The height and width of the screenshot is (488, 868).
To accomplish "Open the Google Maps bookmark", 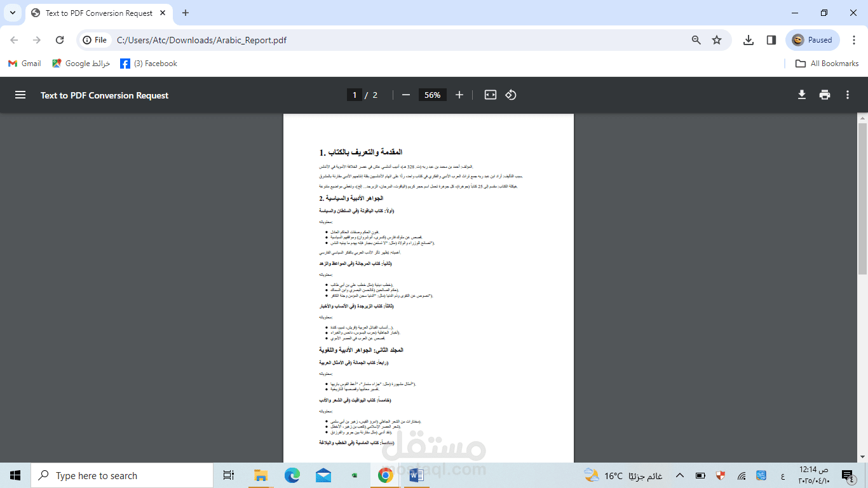I will click(81, 64).
